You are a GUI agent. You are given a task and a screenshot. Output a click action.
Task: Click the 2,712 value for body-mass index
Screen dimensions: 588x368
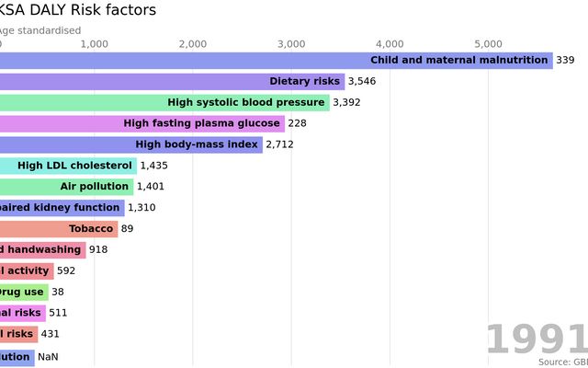[279, 144]
